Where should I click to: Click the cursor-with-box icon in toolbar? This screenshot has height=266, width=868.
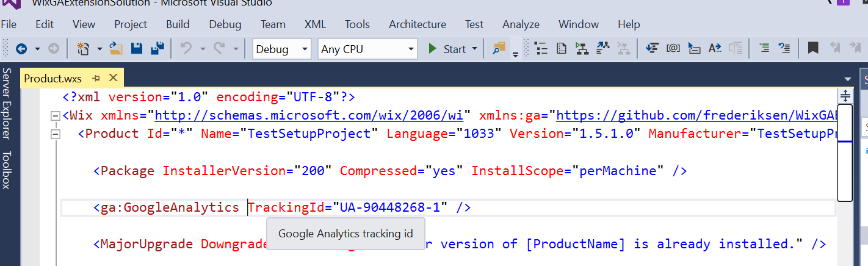tap(694, 49)
